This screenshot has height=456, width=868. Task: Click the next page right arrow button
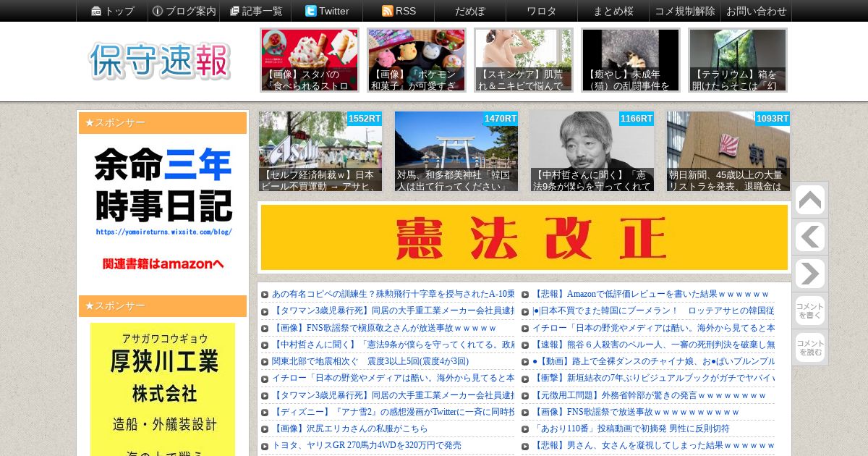809,274
